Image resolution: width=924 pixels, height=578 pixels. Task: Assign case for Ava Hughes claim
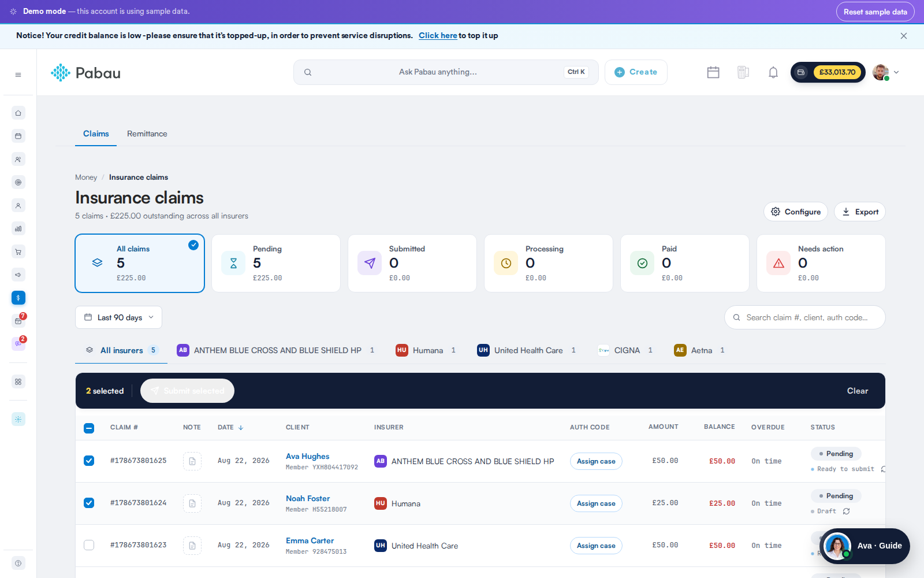click(596, 461)
